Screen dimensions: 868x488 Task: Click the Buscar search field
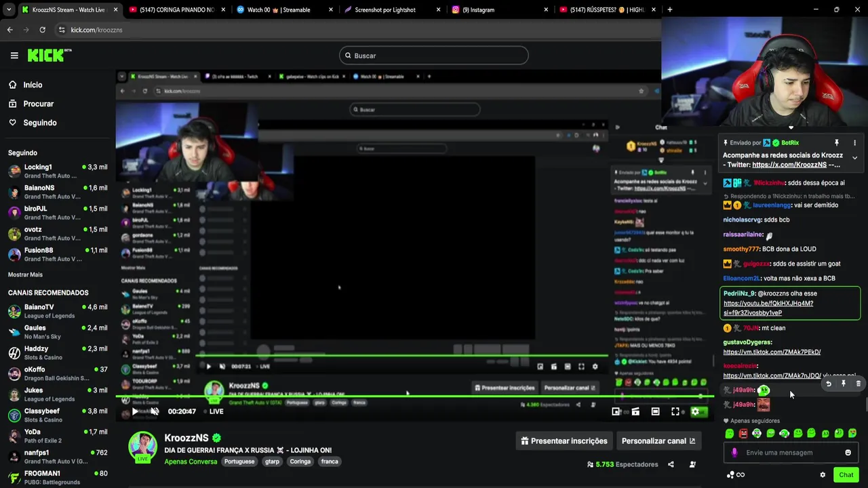coord(434,56)
